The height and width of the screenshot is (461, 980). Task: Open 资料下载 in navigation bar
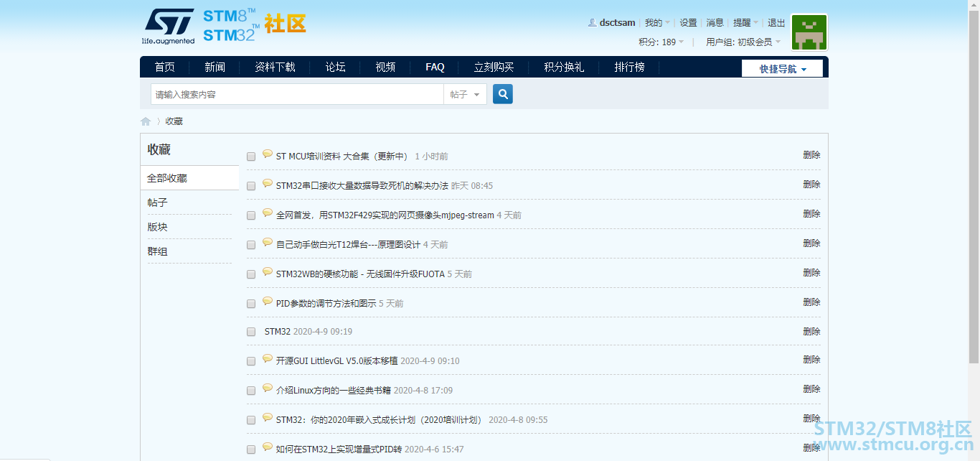coord(275,67)
